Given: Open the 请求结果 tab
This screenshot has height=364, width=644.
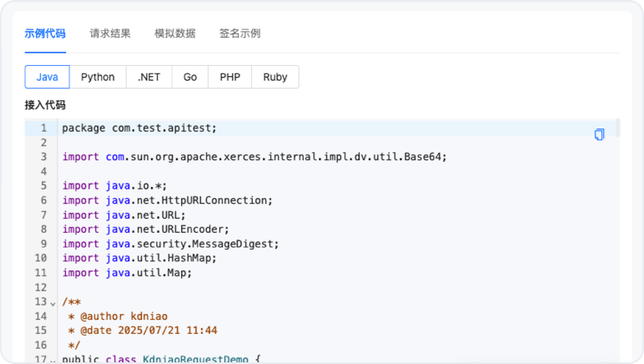Looking at the screenshot, I should [x=110, y=33].
